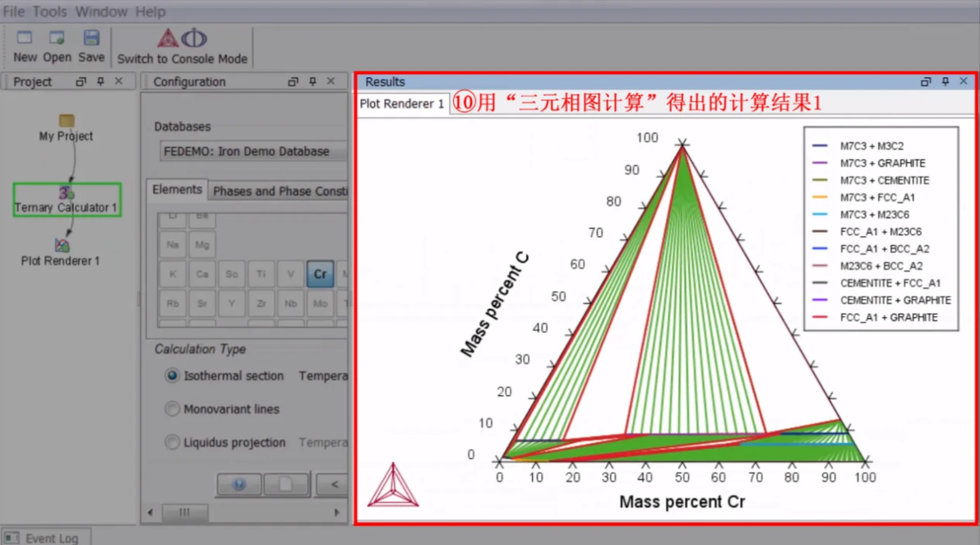
Task: Pin the Project panel
Action: coord(100,81)
